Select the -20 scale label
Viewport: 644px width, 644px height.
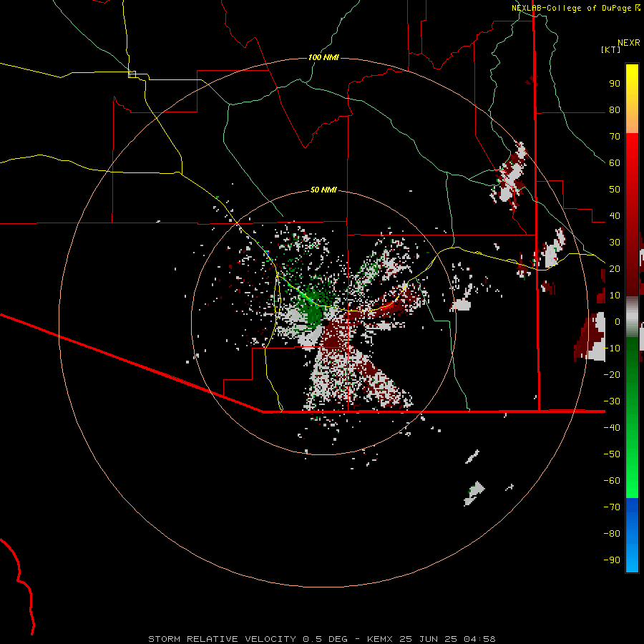coord(612,374)
